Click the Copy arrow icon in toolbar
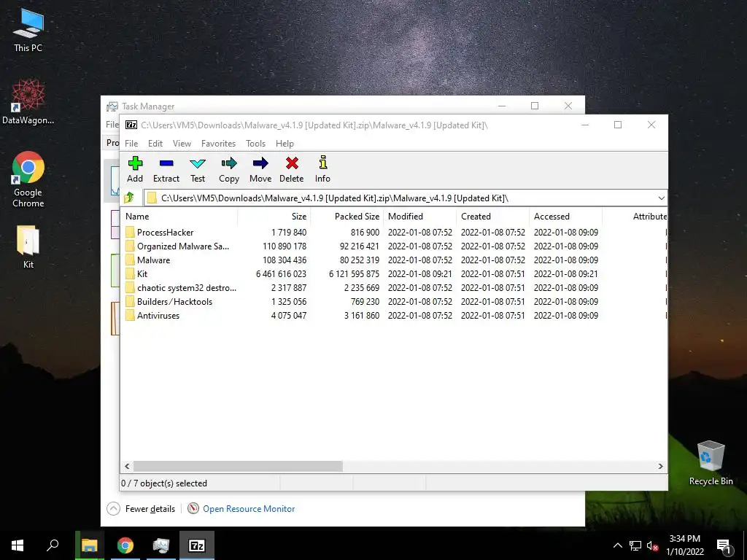The image size is (747, 560). [229, 163]
